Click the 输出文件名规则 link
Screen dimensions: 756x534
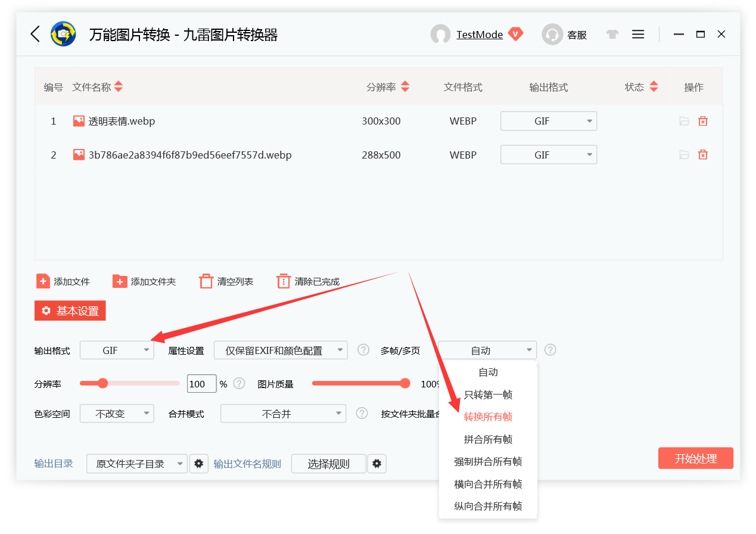(x=247, y=464)
